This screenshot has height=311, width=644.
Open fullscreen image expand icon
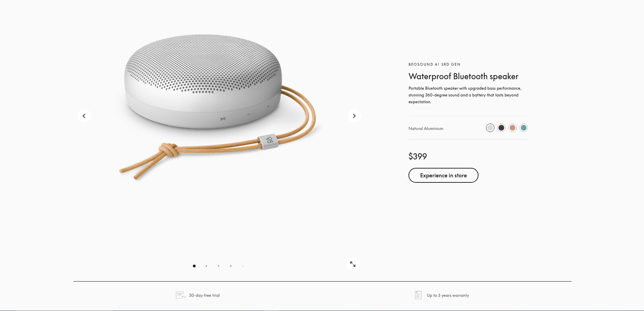point(353,264)
